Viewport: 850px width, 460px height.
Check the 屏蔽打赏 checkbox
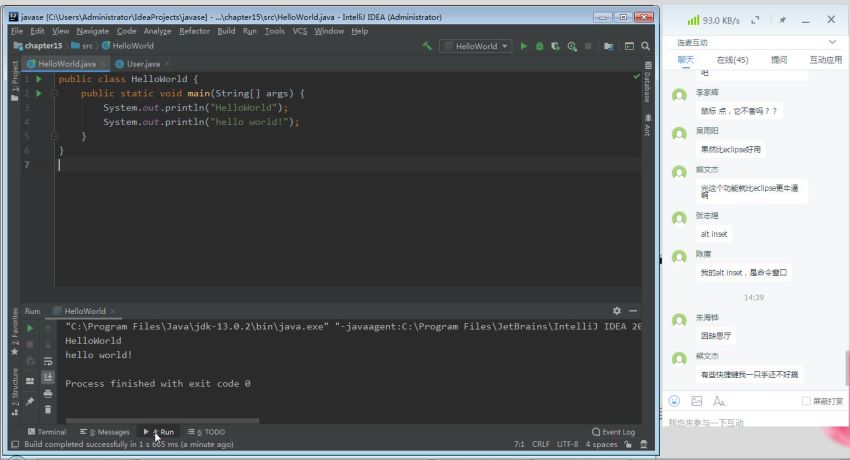click(806, 401)
